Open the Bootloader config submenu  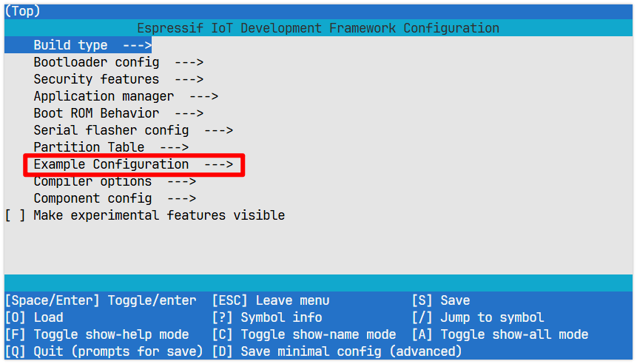pyautogui.click(x=96, y=62)
